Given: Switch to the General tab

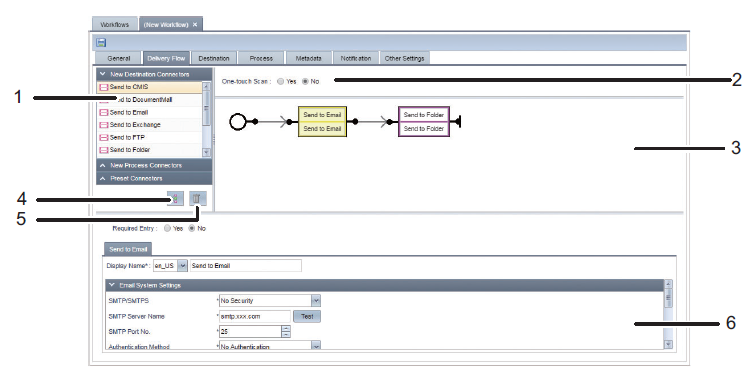Looking at the screenshot, I should pyautogui.click(x=119, y=58).
